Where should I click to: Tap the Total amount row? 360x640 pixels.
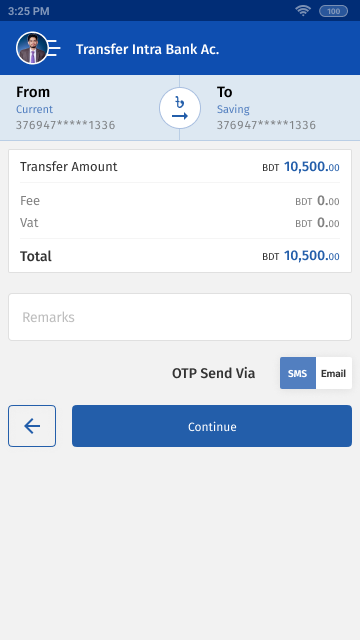180,256
